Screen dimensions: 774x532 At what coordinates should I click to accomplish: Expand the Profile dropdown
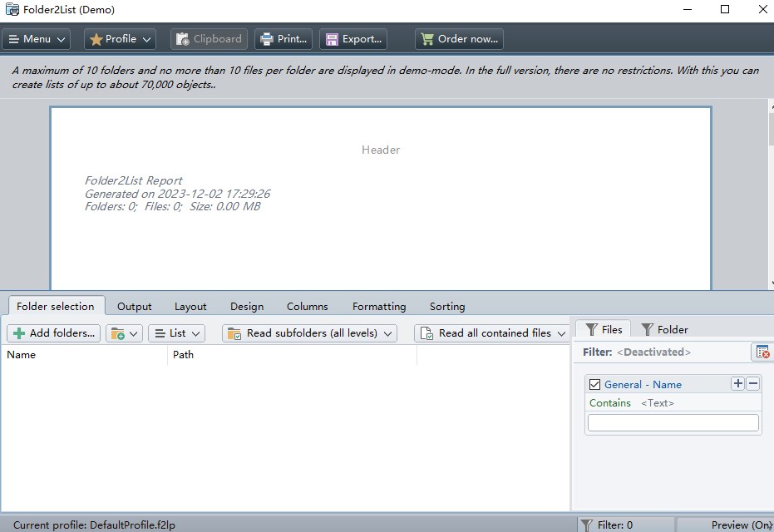[121, 39]
